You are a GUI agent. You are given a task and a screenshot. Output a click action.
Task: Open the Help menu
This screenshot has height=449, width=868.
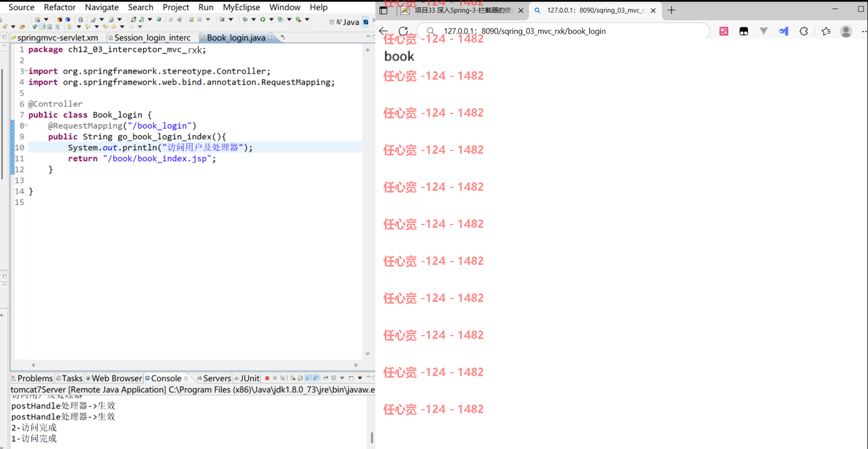tap(319, 7)
